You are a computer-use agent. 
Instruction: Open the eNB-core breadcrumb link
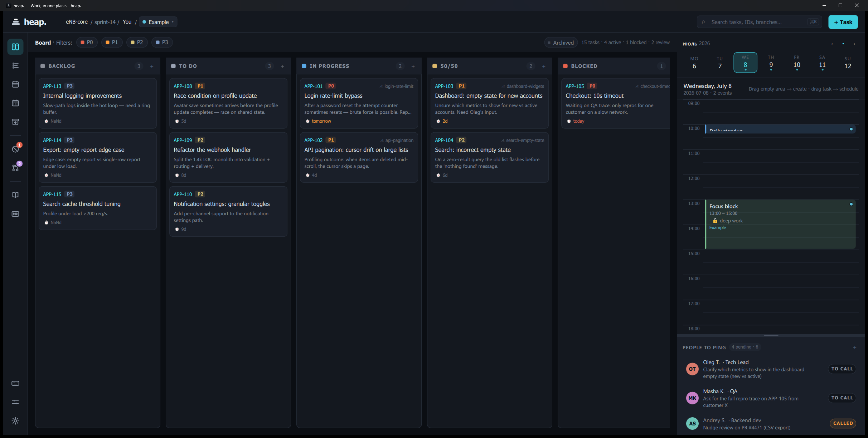coord(77,22)
